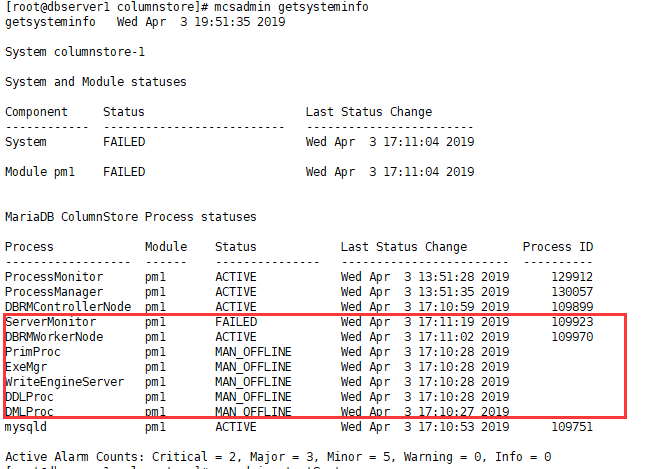Click the process ID 109970
This screenshot has width=659, height=469.
(x=572, y=337)
